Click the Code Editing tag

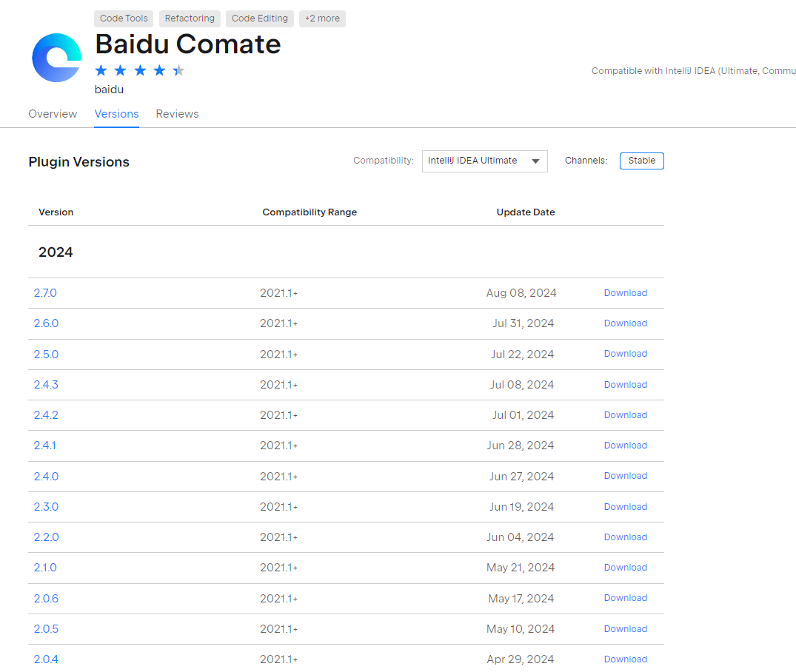(x=259, y=19)
